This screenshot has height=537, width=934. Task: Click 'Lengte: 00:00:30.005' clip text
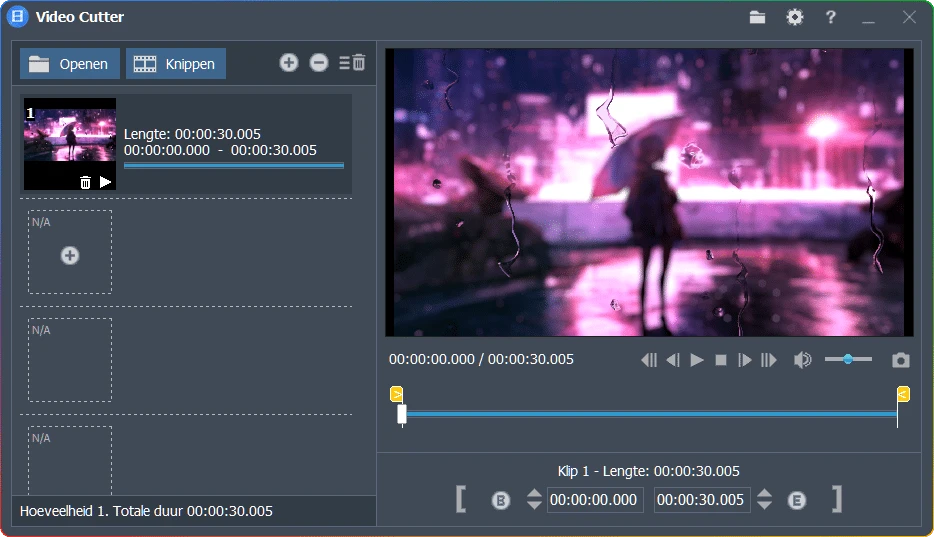point(192,134)
